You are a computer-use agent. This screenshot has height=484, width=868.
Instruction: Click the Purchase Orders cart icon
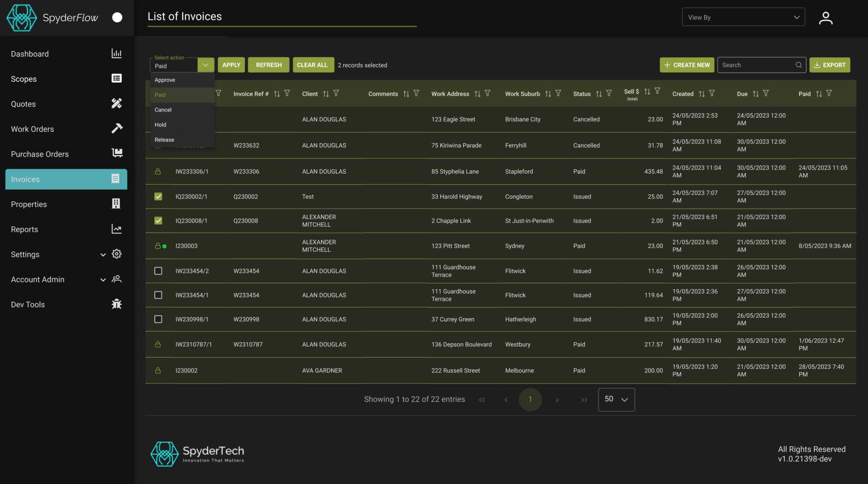tap(117, 153)
